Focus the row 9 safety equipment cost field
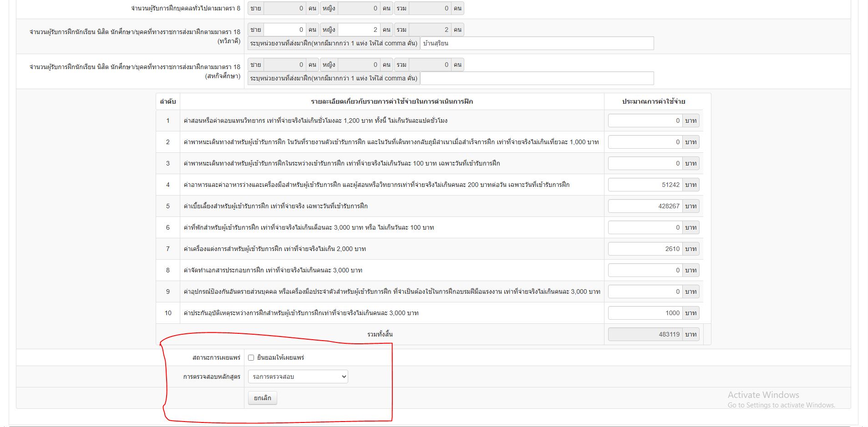 click(645, 292)
